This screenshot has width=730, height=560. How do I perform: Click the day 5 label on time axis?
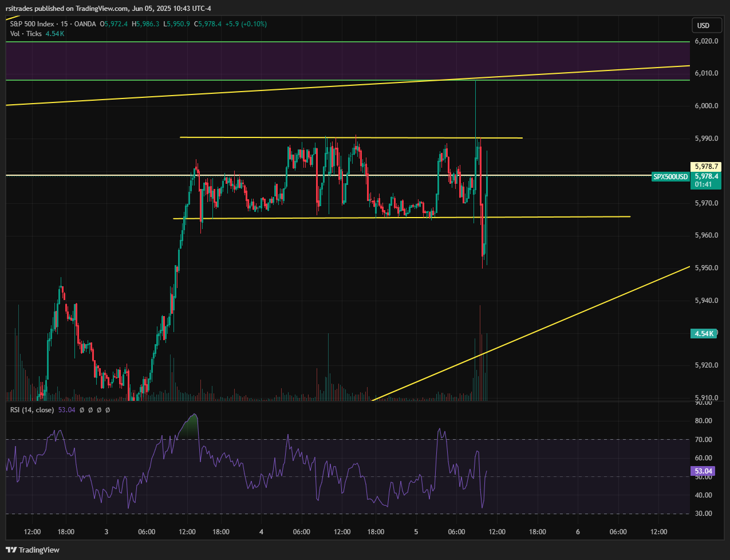416,532
